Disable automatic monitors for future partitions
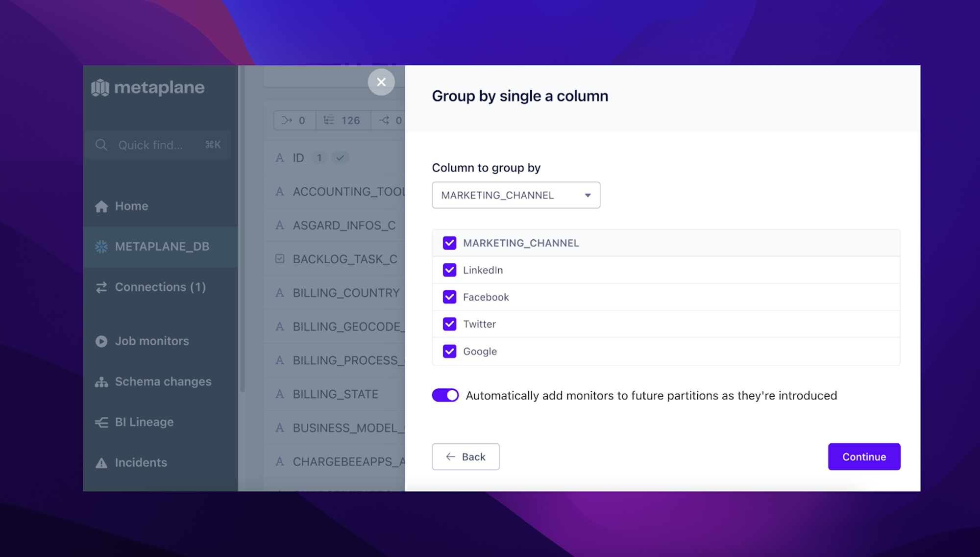Image resolution: width=980 pixels, height=557 pixels. click(445, 395)
